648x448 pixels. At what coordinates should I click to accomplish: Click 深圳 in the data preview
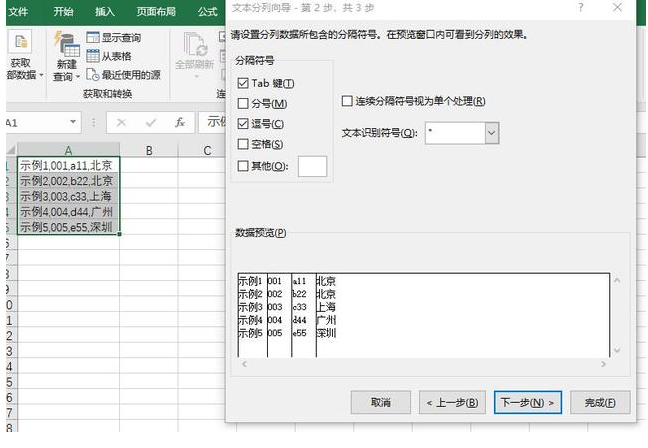(326, 333)
